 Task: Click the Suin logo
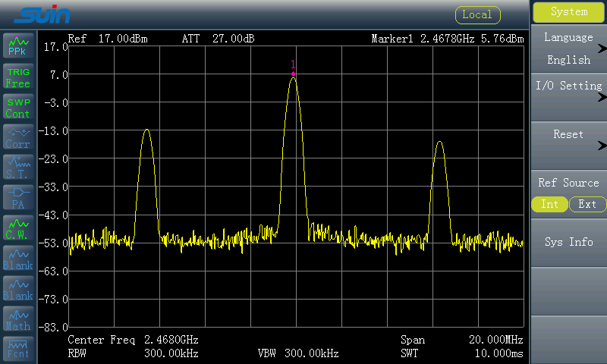[44, 14]
